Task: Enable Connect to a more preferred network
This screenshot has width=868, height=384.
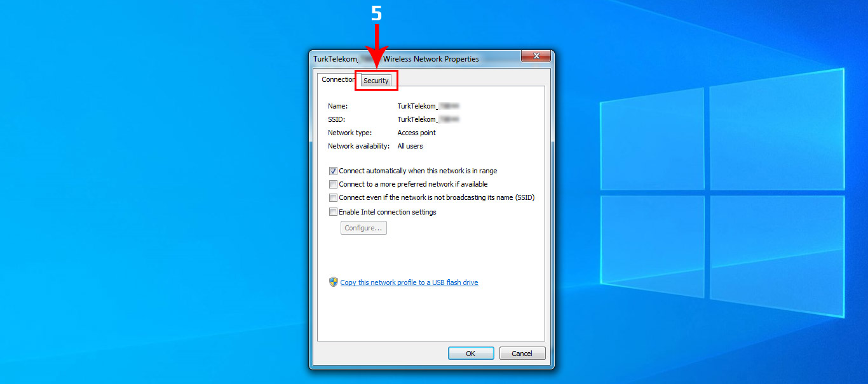Action: [333, 184]
